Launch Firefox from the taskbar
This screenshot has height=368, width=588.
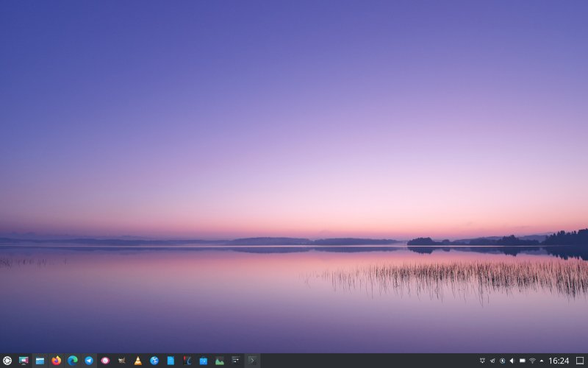tap(57, 361)
